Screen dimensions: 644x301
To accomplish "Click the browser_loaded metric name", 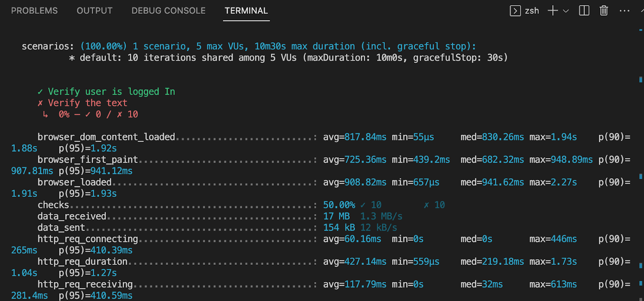I will click(x=74, y=182).
